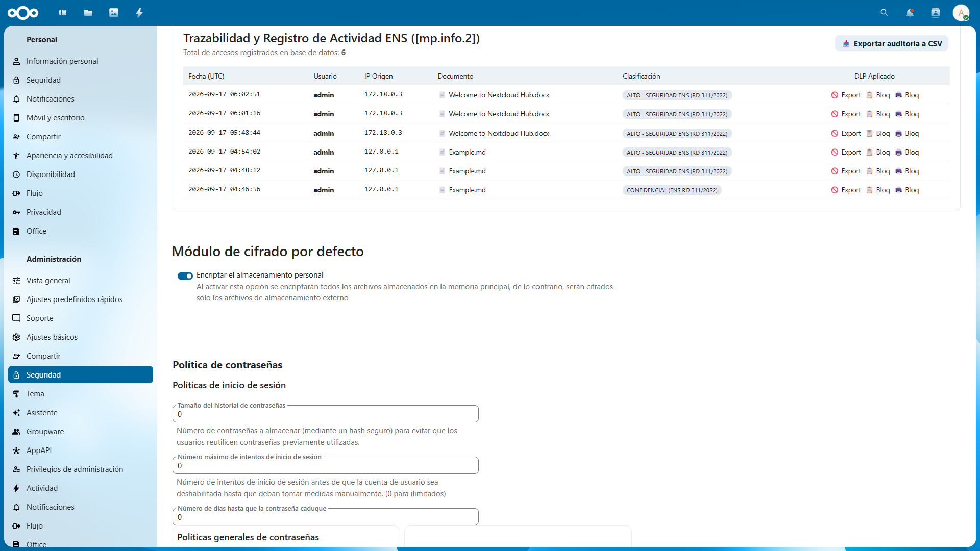
Task: Click ALTO - SEGURIDAD ENS badge at 04:48:12
Action: tap(677, 171)
